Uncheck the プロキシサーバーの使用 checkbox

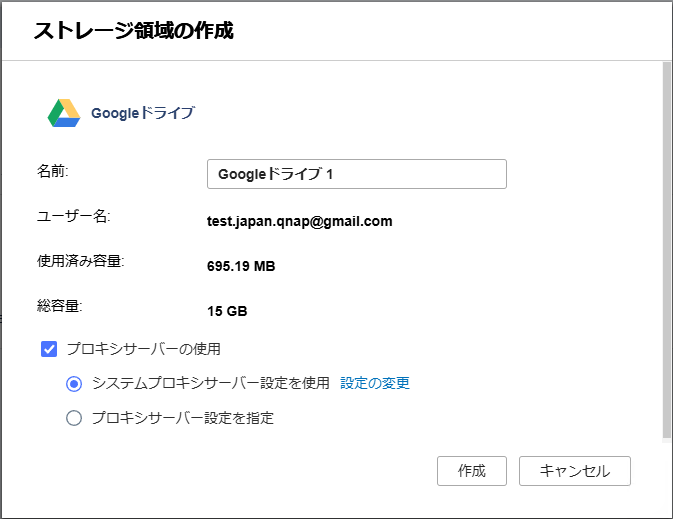coord(49,349)
